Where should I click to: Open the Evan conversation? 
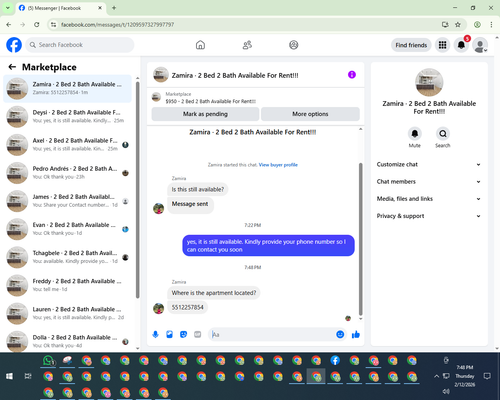click(x=67, y=229)
